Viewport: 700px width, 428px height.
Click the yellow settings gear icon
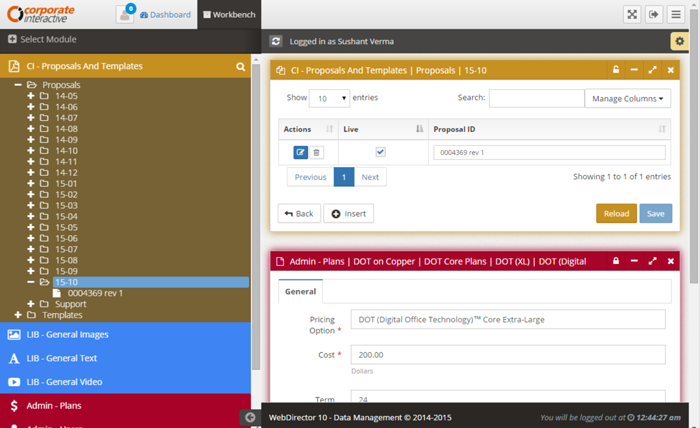pyautogui.click(x=678, y=41)
